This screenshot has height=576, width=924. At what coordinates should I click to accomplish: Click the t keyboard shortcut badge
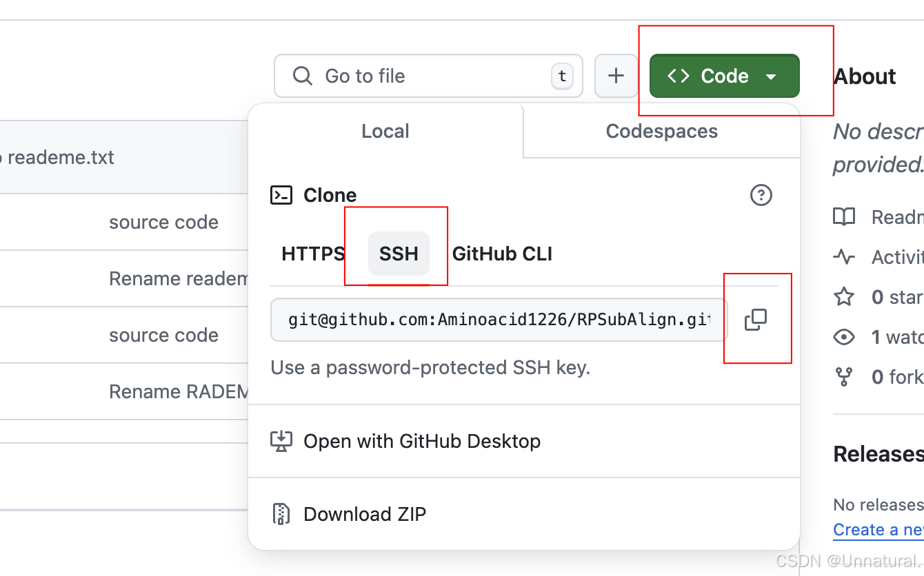[x=562, y=76]
